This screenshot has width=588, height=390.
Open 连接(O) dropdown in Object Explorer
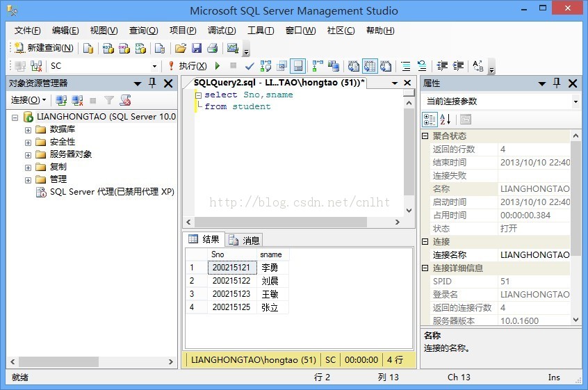click(28, 100)
